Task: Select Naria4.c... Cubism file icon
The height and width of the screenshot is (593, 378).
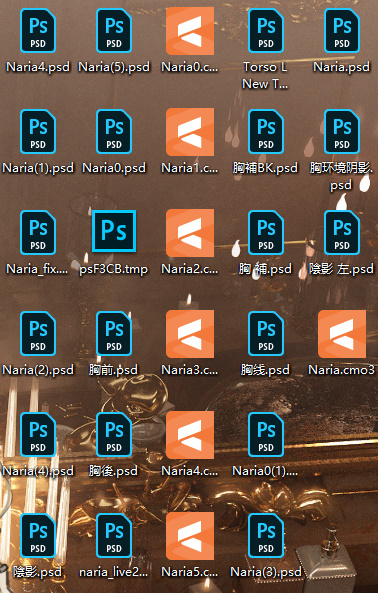Action: click(190, 435)
